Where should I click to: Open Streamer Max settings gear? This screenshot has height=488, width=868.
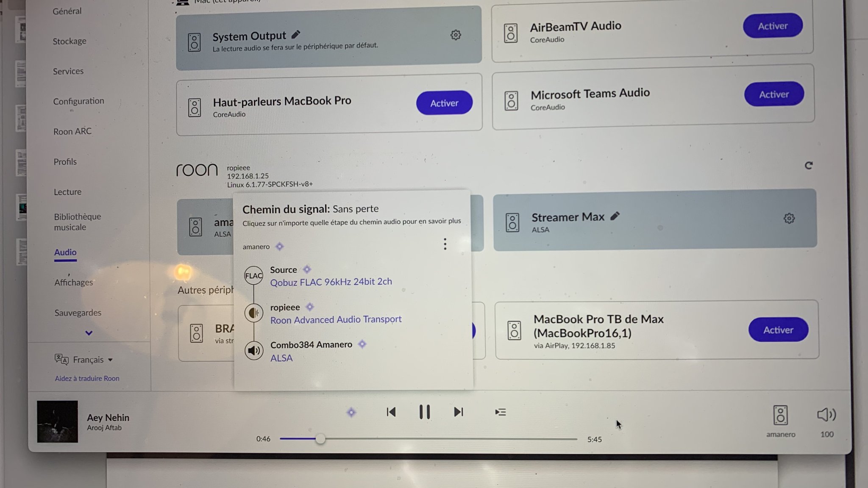789,218
